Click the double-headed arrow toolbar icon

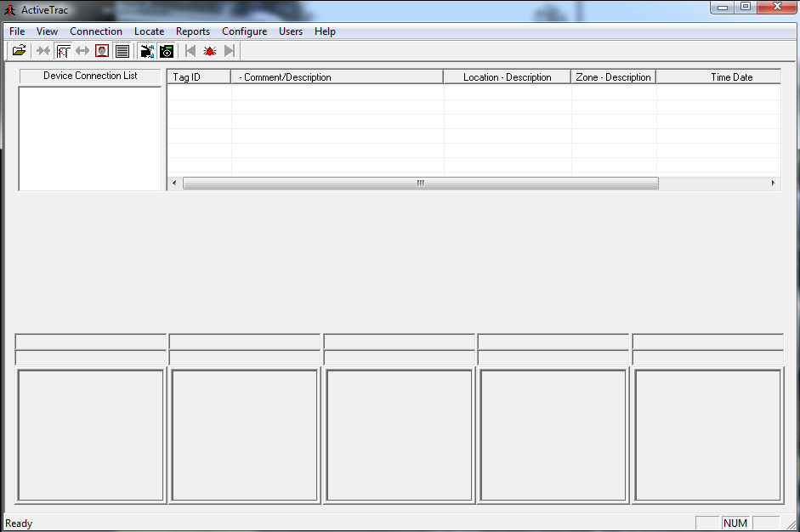click(x=82, y=50)
